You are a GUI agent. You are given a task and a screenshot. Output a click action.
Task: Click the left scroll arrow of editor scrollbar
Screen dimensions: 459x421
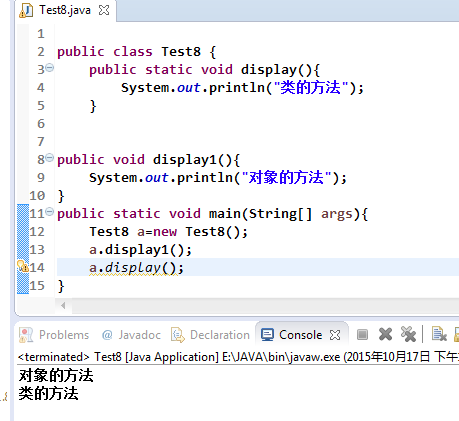[x=63, y=305]
